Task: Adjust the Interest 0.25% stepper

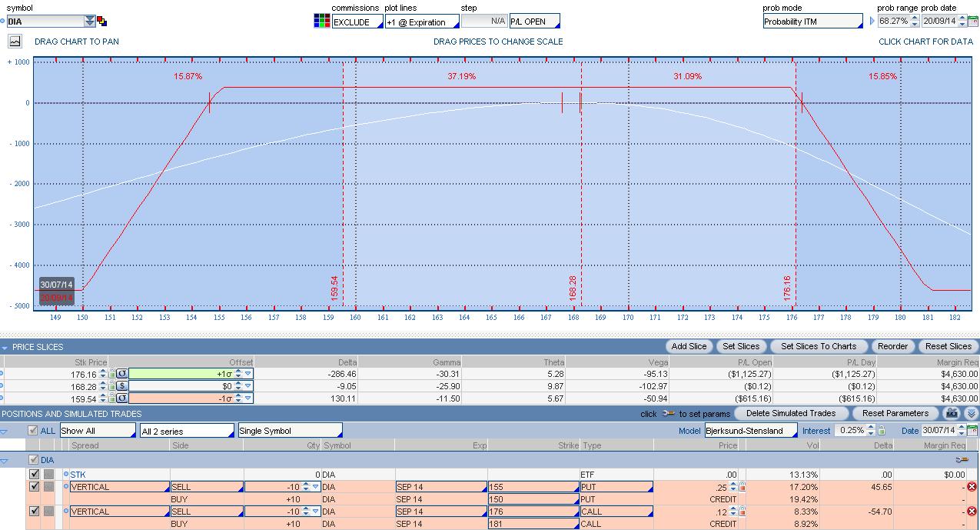Action: 872,431
